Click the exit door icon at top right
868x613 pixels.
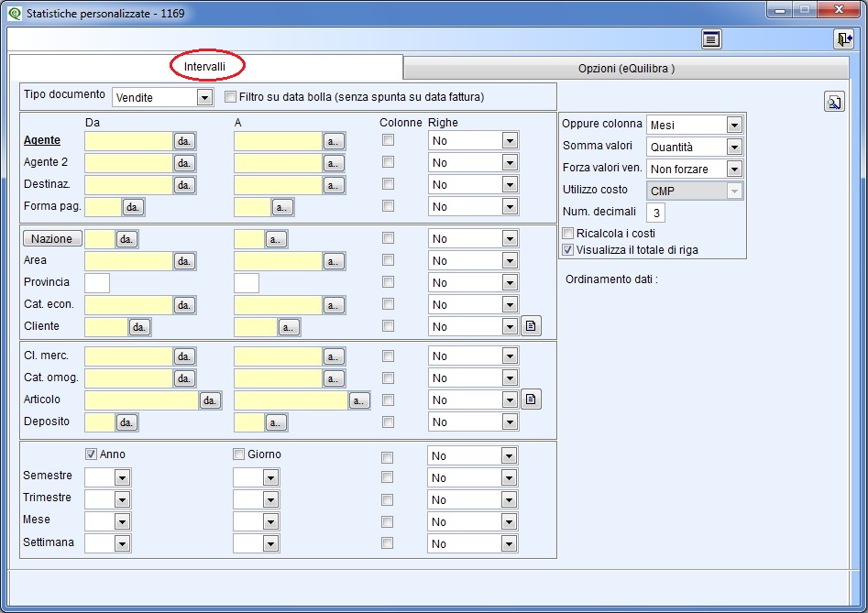pyautogui.click(x=843, y=39)
